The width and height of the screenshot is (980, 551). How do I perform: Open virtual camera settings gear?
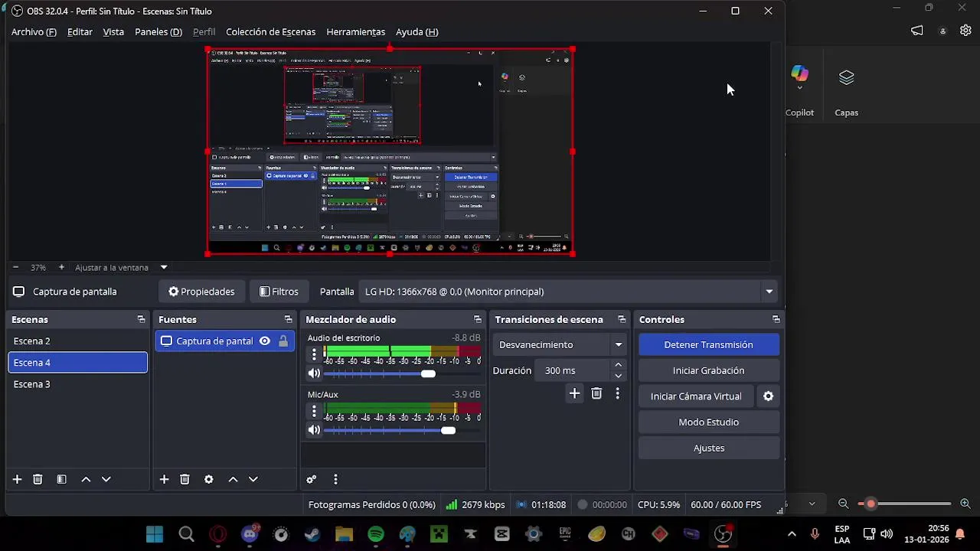768,396
